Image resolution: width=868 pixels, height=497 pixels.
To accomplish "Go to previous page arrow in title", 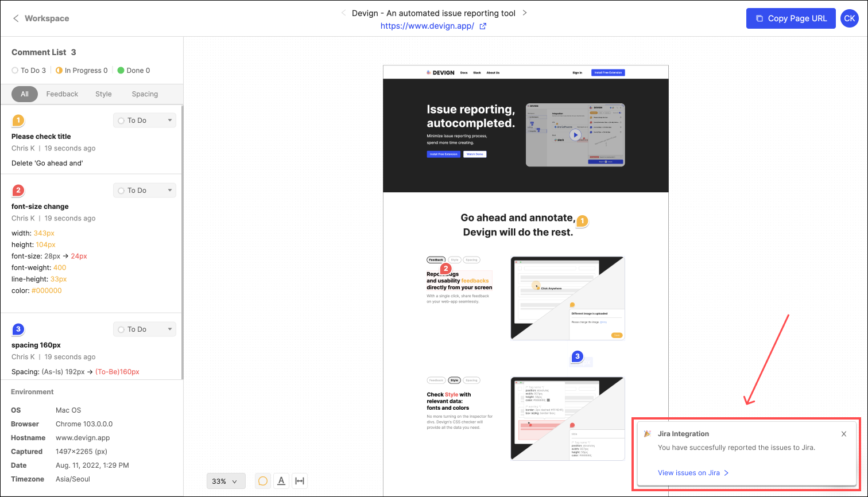I will [343, 13].
